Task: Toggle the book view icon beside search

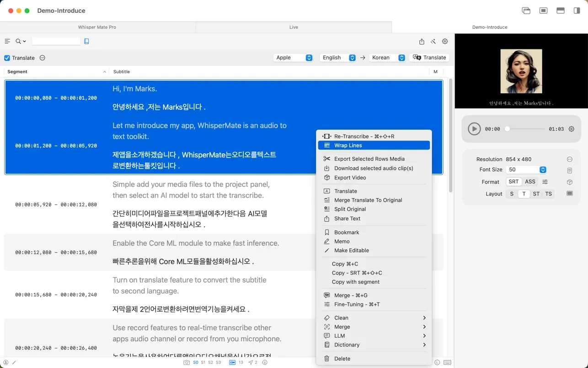Action: pyautogui.click(x=86, y=41)
